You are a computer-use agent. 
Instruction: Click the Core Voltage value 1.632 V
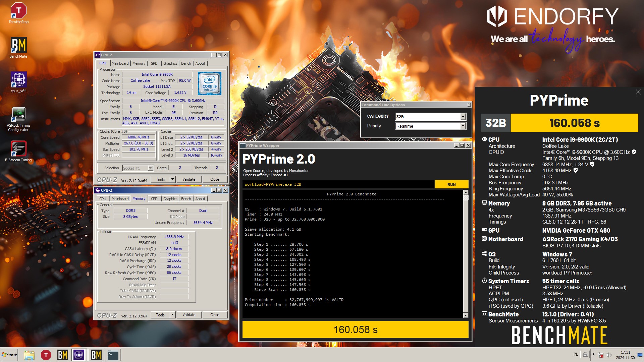click(180, 93)
